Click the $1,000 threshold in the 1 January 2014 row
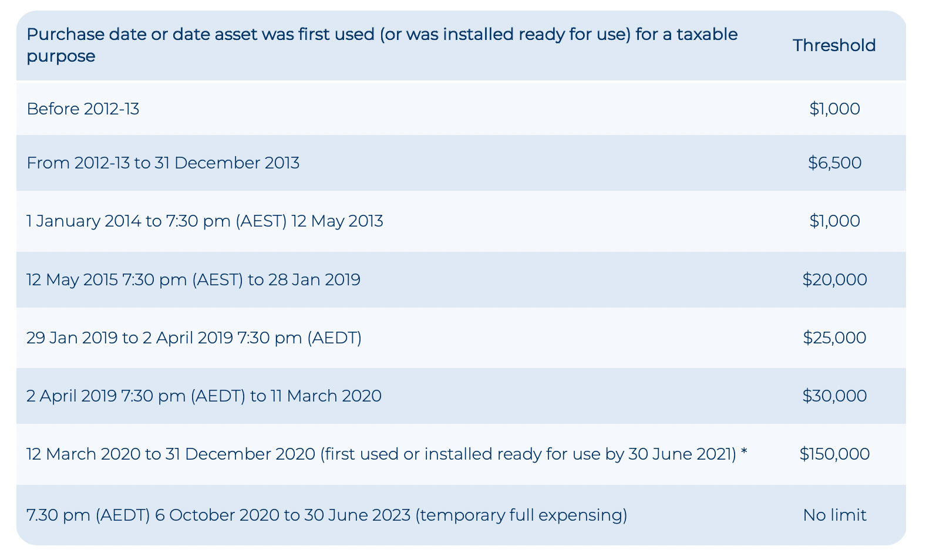Viewport: 926px width, 560px height. (x=834, y=221)
